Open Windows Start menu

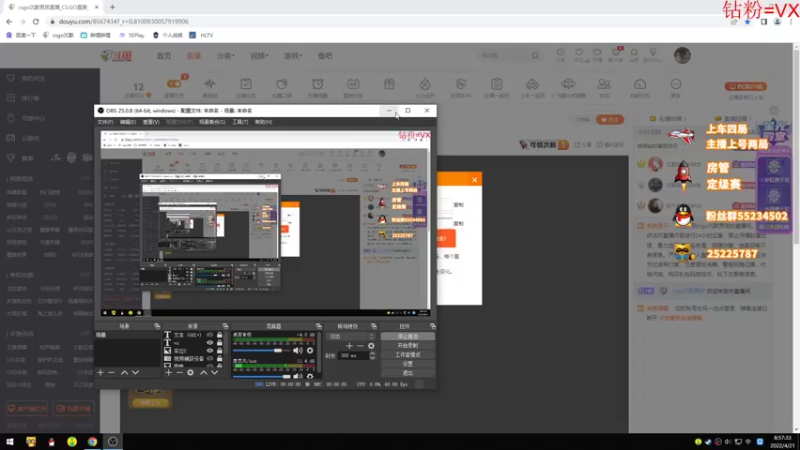[x=10, y=442]
